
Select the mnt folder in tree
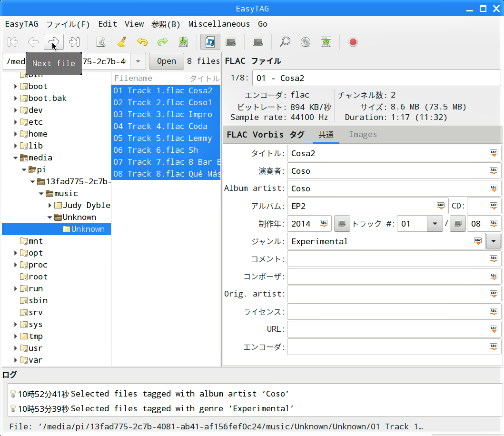[36, 241]
